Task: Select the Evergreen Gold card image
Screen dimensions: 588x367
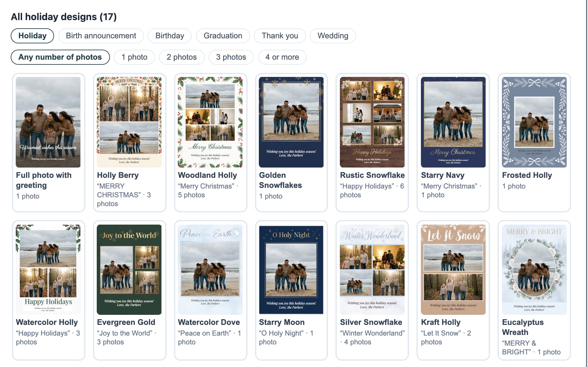Action: click(129, 270)
